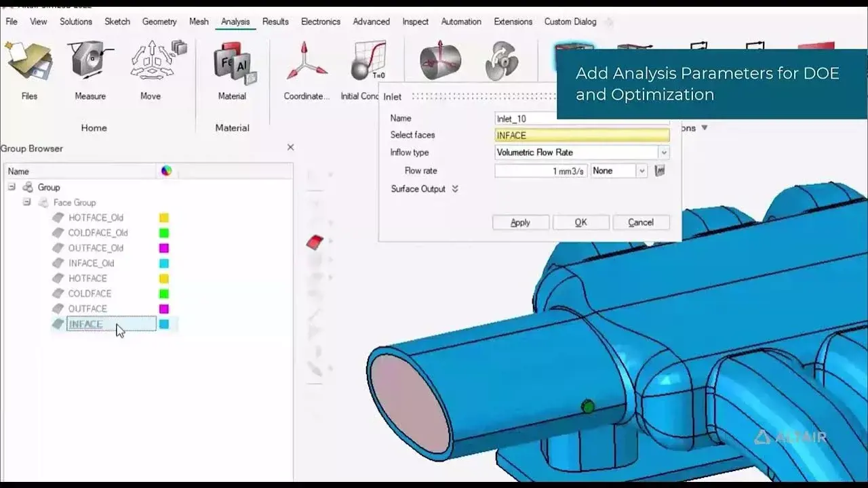Cancel the Inlet dialog
868x488 pixels.
(641, 222)
